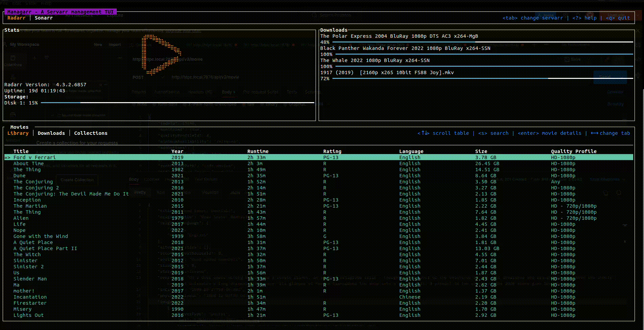Image resolution: width=644 pixels, height=330 pixels.
Task: Open the settings gear icon in the top bar
Action: [566, 14]
